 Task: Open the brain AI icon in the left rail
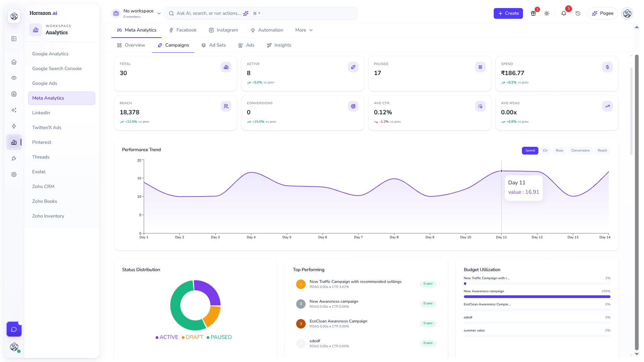(x=14, y=94)
